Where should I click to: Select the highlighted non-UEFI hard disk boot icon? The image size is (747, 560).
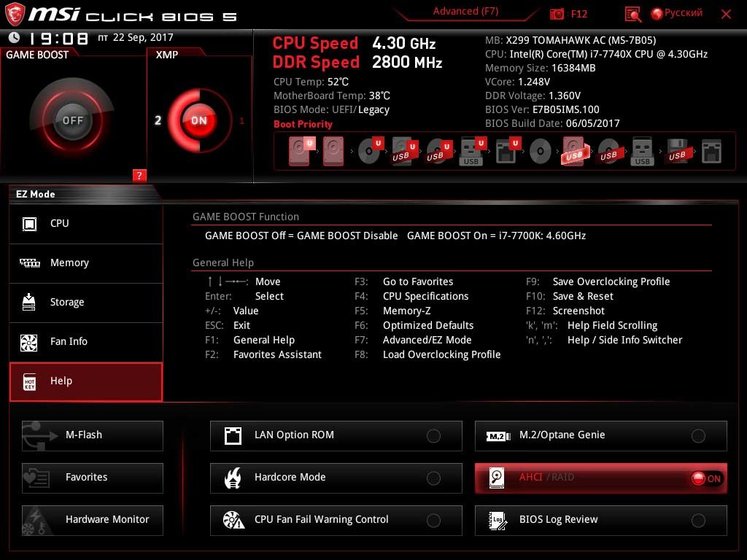[333, 151]
